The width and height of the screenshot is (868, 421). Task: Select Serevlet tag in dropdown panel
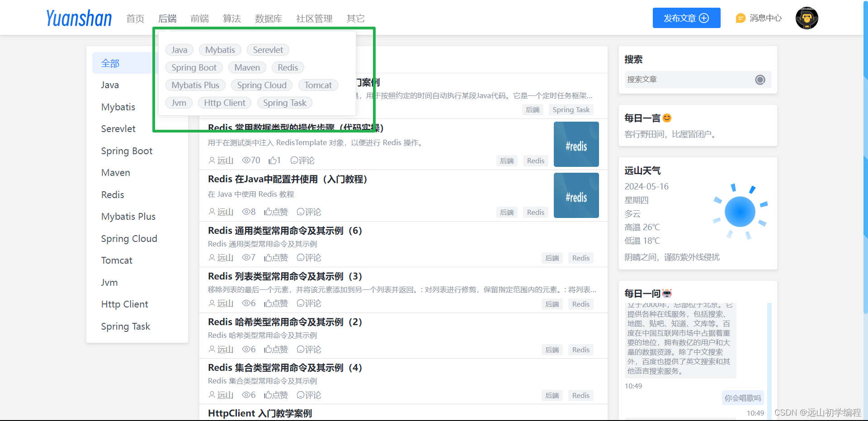(268, 50)
